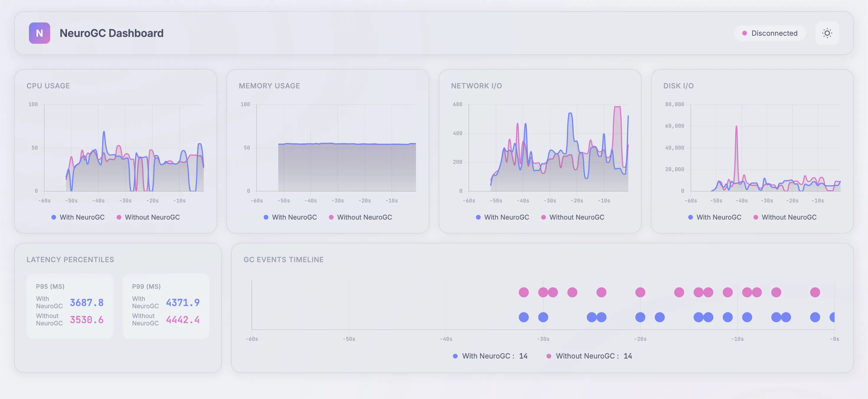Screen dimensions: 868x399
Task: Select the first pink GC event marker
Action: point(524,292)
